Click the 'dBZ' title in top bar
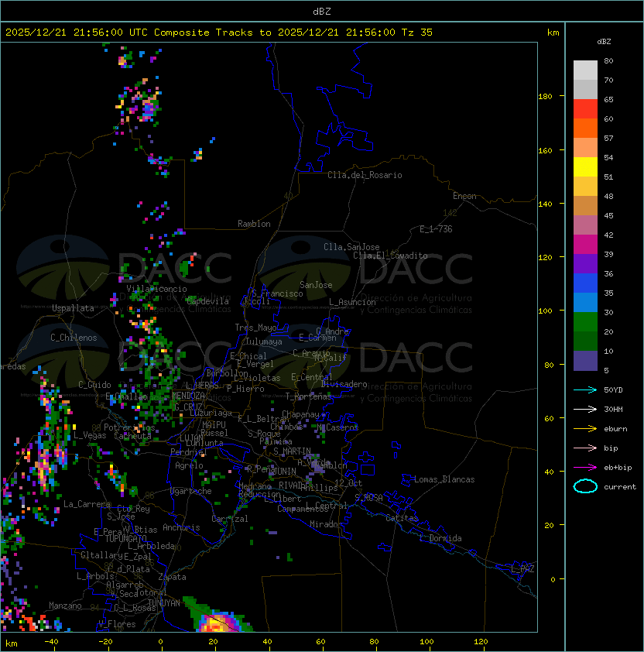 (x=322, y=11)
